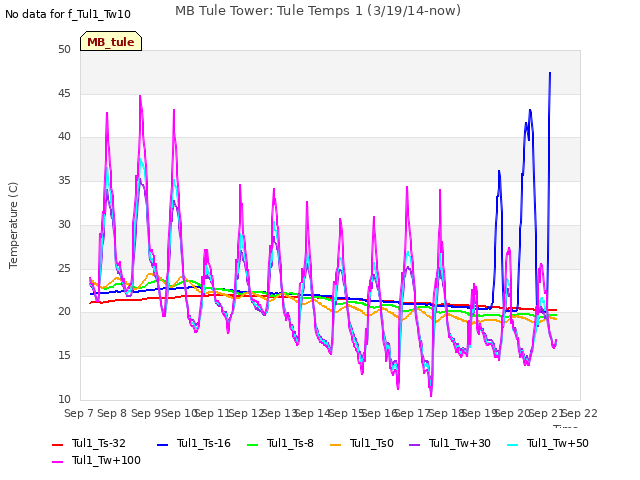Click the magenta peak on Sep 9
This screenshot has width=640, height=480.
(x=140, y=96)
